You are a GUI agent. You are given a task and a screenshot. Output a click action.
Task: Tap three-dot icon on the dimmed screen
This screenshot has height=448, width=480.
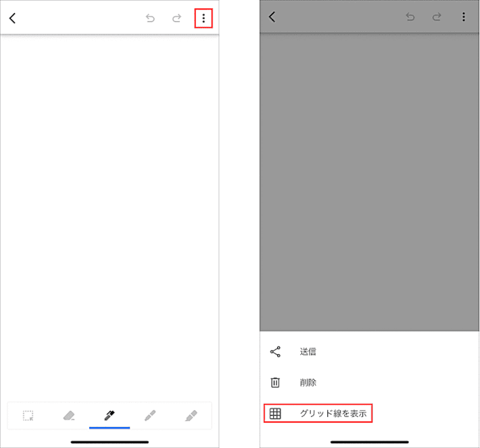point(464,17)
